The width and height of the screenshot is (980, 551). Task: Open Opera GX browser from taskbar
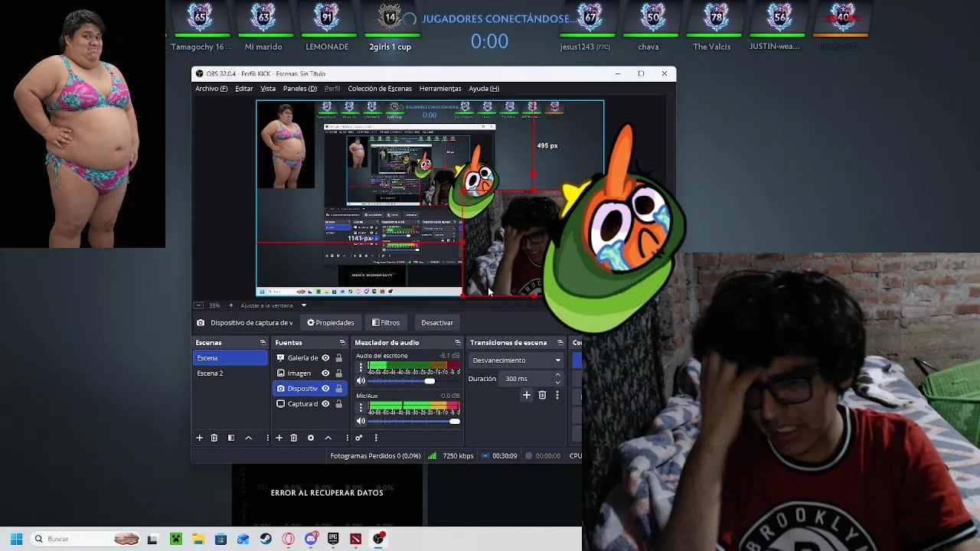tap(288, 539)
